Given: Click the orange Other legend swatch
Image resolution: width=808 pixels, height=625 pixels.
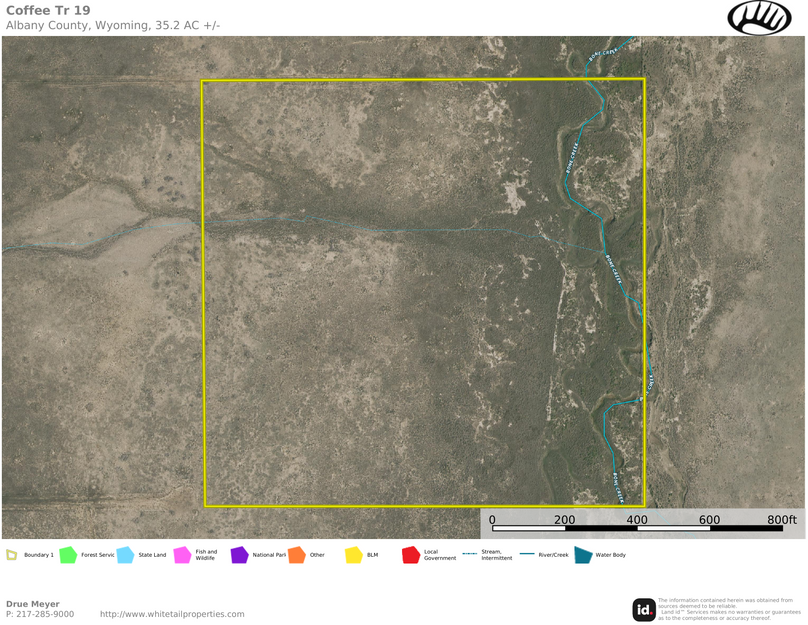Looking at the screenshot, I should tap(296, 555).
